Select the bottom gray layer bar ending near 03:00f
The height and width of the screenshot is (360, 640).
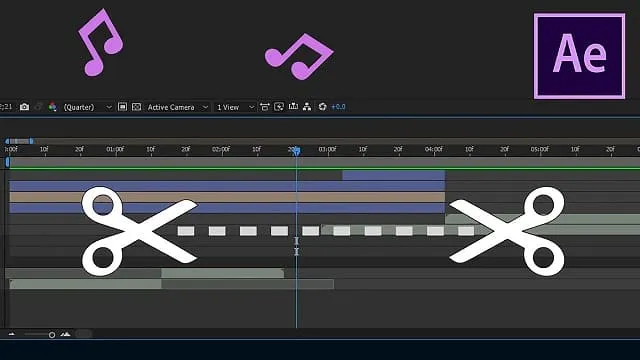pos(171,284)
